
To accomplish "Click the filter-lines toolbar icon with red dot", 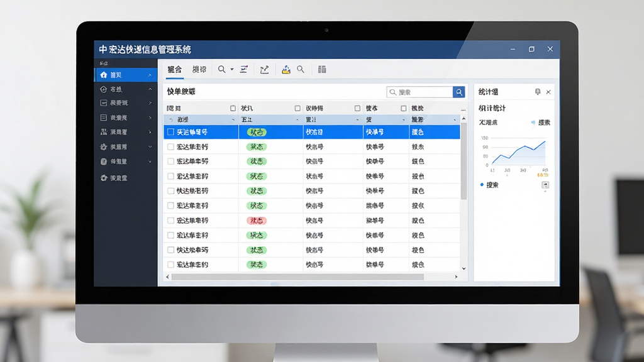I will coord(244,69).
